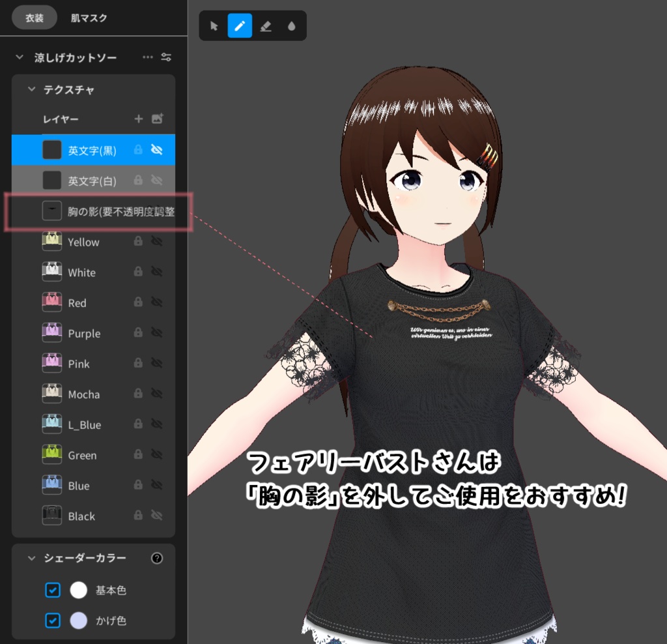
Task: Import an image as a layer
Action: [x=158, y=119]
